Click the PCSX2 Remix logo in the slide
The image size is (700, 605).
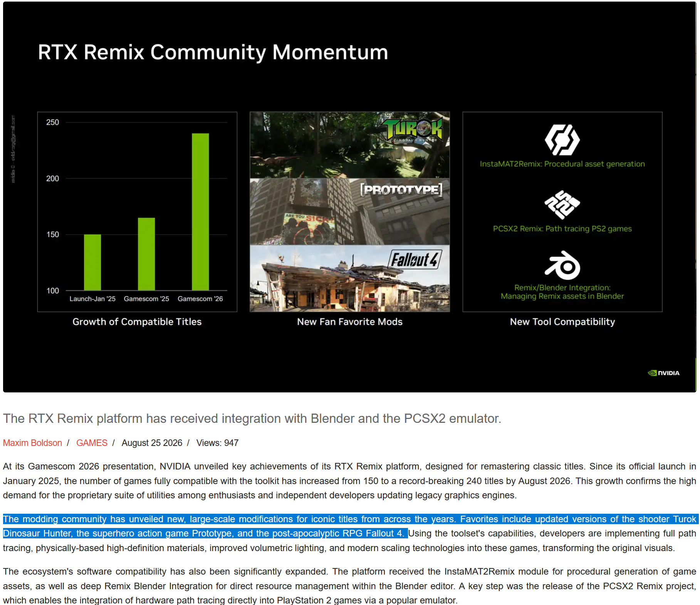tap(562, 204)
